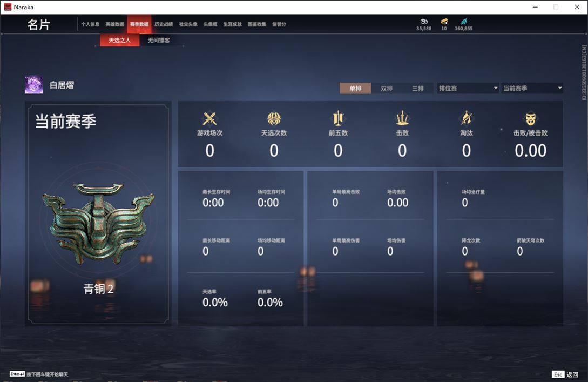Click the player avatar next to 白居熠
This screenshot has width=588, height=382.
tap(34, 85)
